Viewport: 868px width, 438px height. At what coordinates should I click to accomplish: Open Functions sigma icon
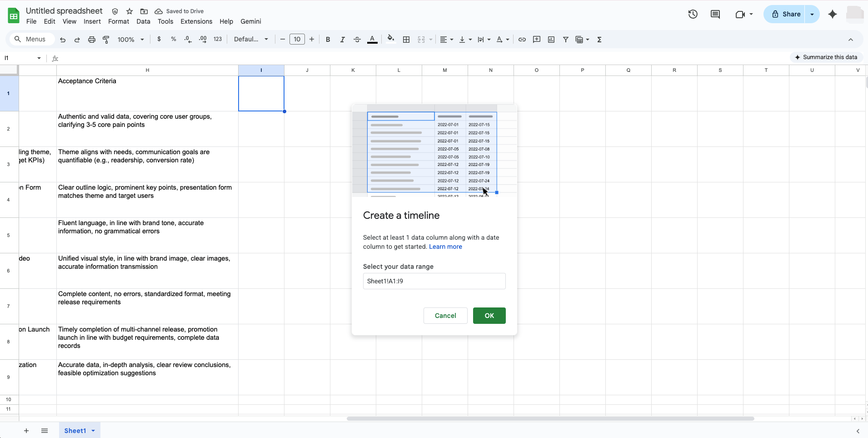(599, 40)
